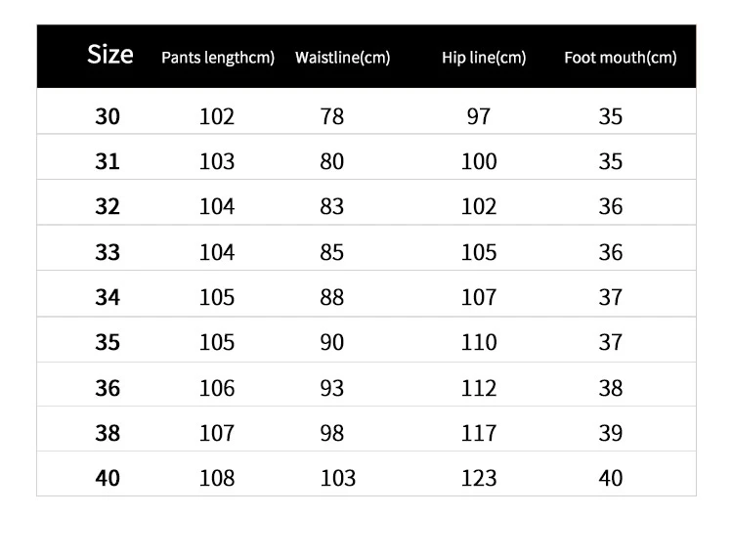Click the Waistline(cm) column header
Viewport: 733px width, 560px height.
point(343,58)
